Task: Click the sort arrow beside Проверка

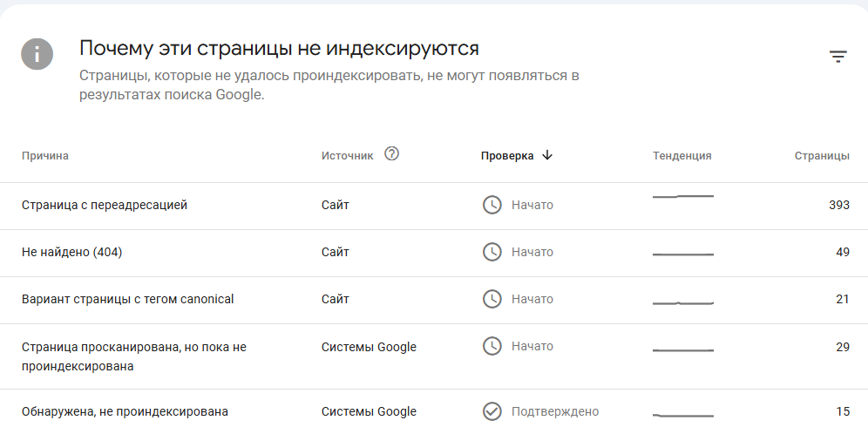Action: [x=547, y=155]
